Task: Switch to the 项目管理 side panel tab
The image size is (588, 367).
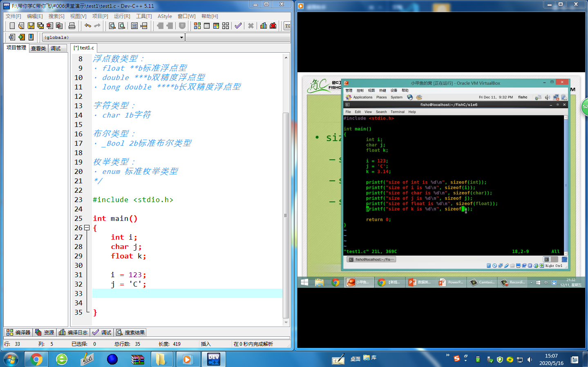Action: coord(16,48)
